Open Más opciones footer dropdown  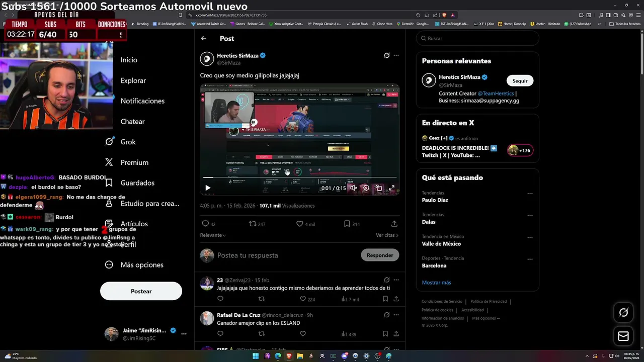(486, 318)
